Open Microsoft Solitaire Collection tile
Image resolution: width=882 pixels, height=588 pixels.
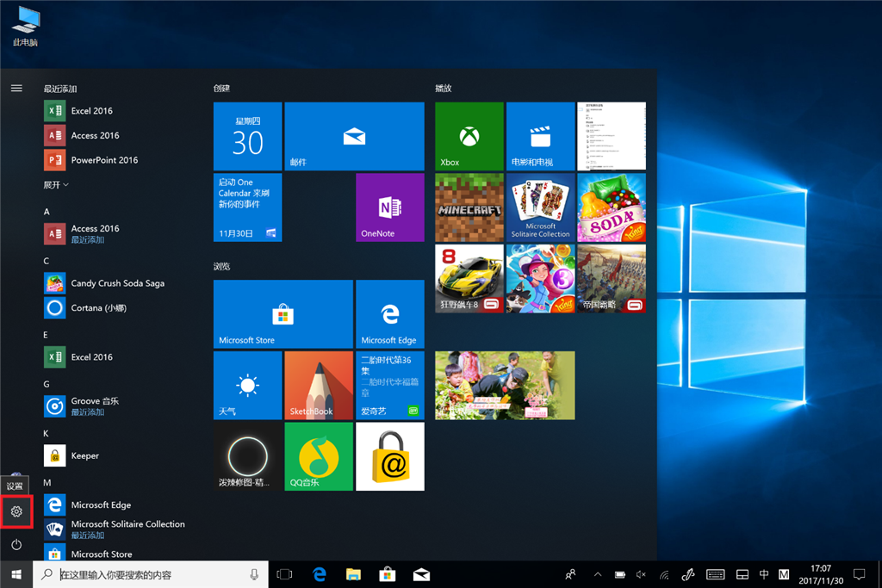coord(541,207)
